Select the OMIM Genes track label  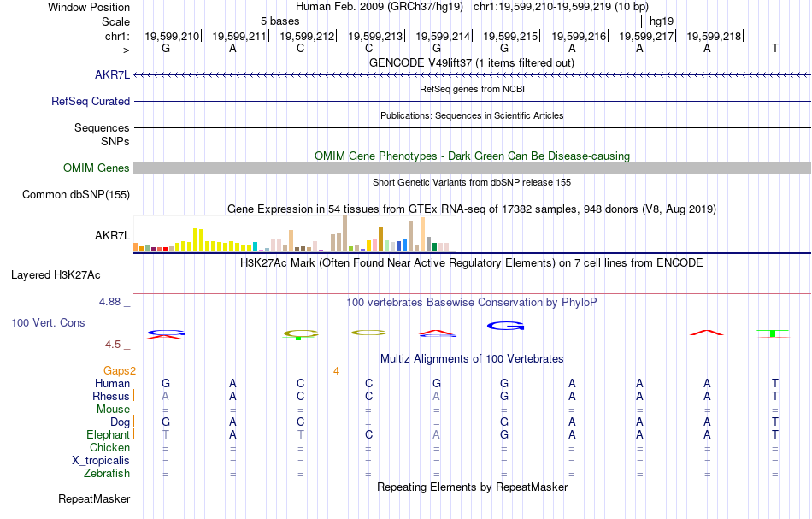click(x=96, y=168)
